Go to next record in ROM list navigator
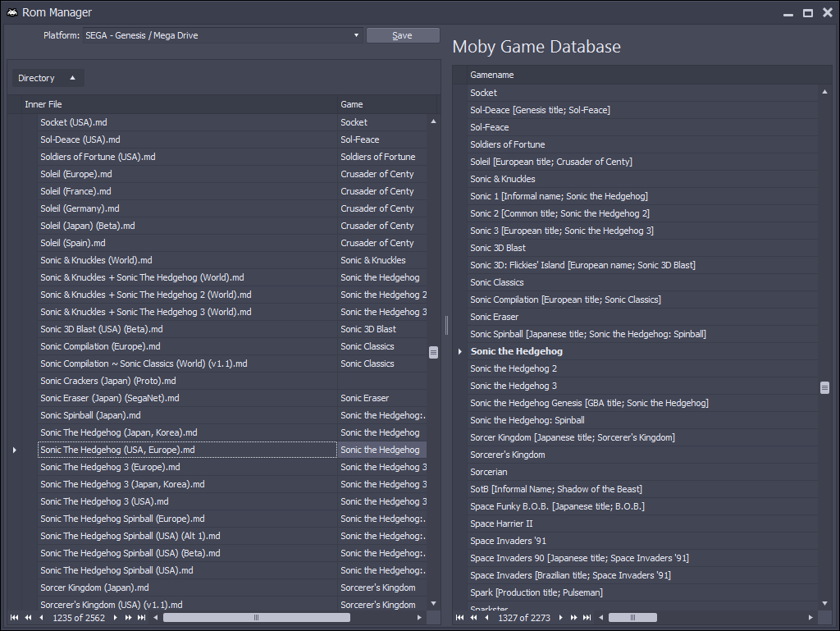The image size is (840, 631). tap(116, 617)
